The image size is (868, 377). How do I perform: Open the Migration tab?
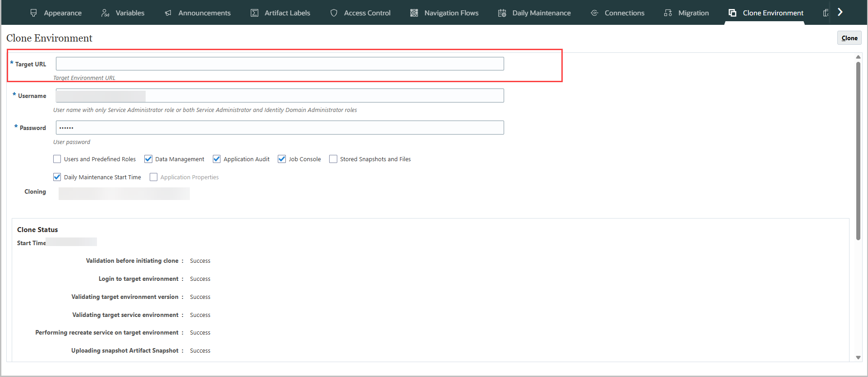click(687, 13)
